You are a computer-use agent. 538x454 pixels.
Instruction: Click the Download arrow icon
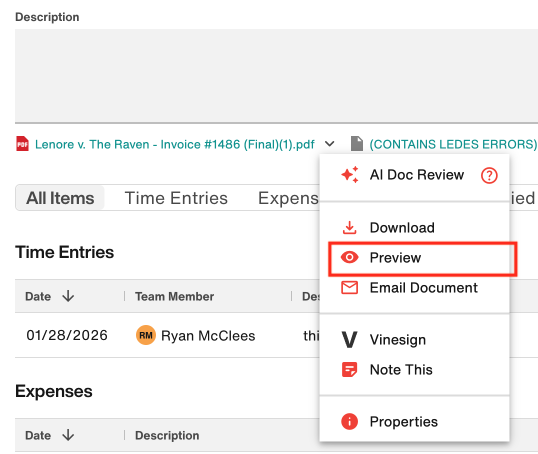pos(349,228)
